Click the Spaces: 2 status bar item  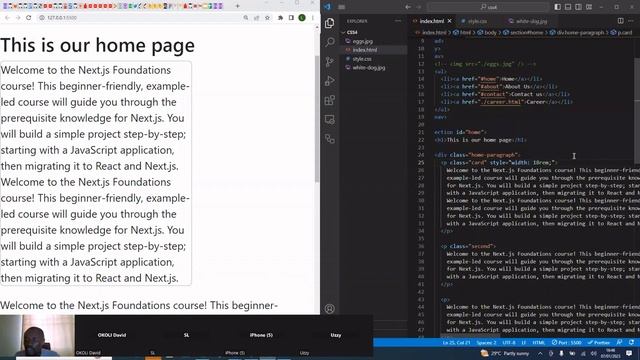[487, 342]
